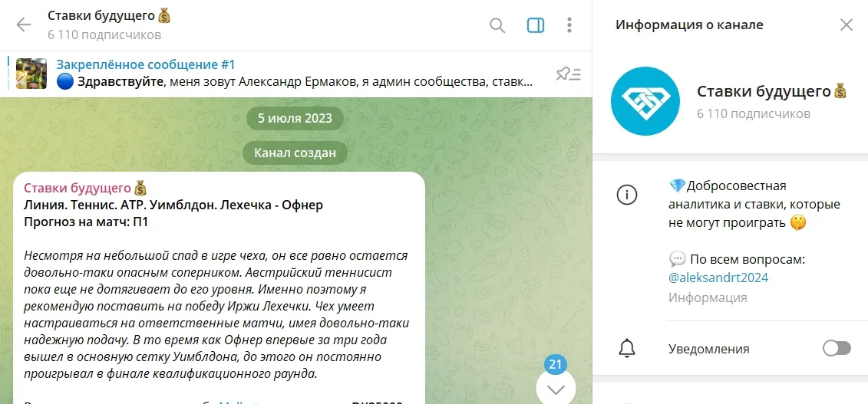Go back using the left arrow icon
This screenshot has width=868, height=404.
(x=24, y=25)
